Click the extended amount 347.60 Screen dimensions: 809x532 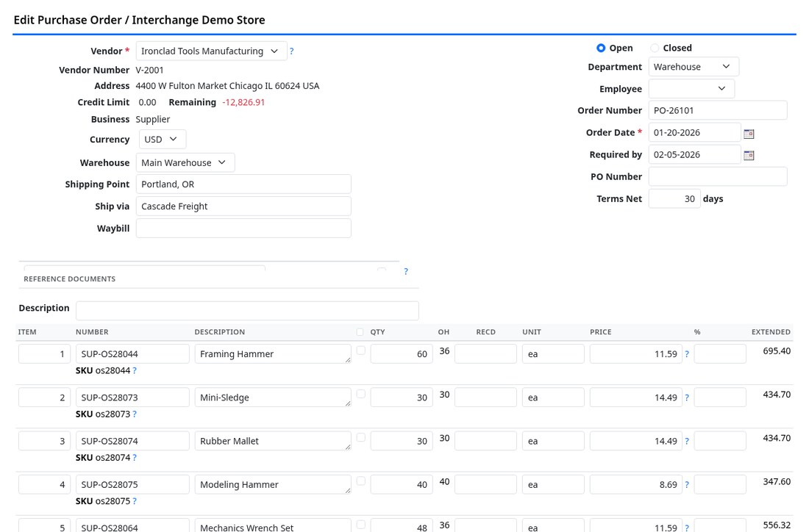pos(777,481)
